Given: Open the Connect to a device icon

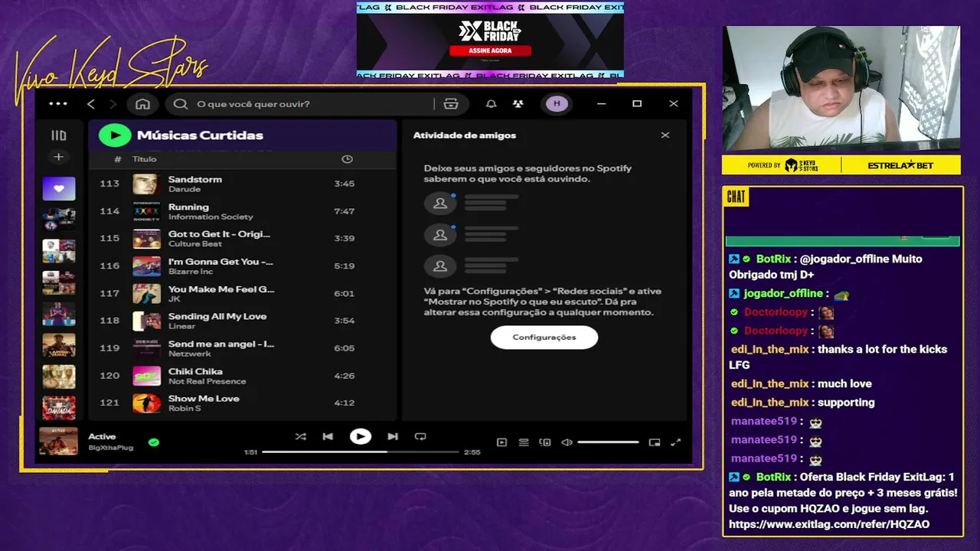Looking at the screenshot, I should (545, 442).
